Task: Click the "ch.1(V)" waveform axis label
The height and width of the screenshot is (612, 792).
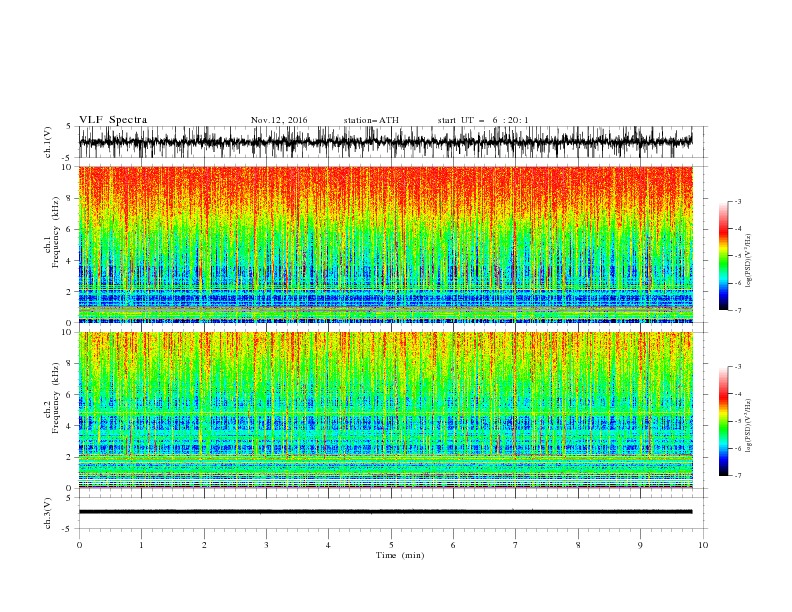Action: point(48,142)
